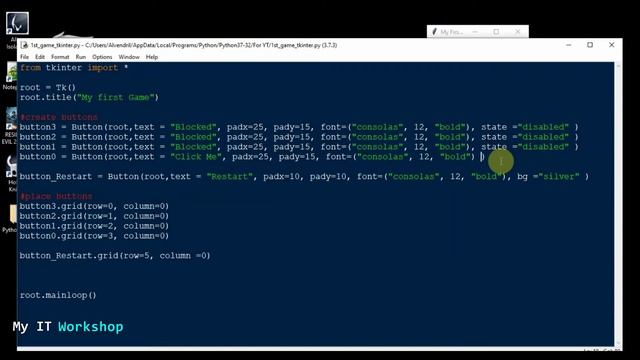Click the 'root = Tk()' line
Image resolution: width=640 pixels, height=360 pixels.
point(48,87)
